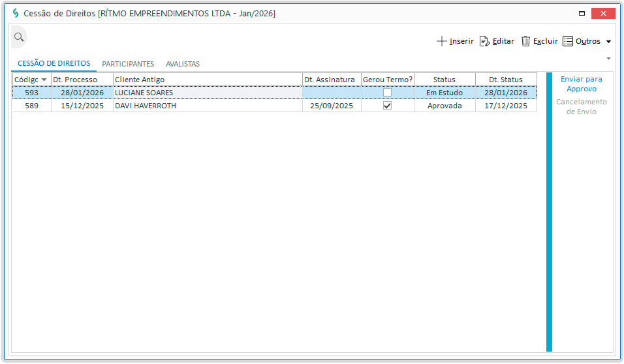Click the Aprovada status cell
624x364 pixels.
click(445, 106)
